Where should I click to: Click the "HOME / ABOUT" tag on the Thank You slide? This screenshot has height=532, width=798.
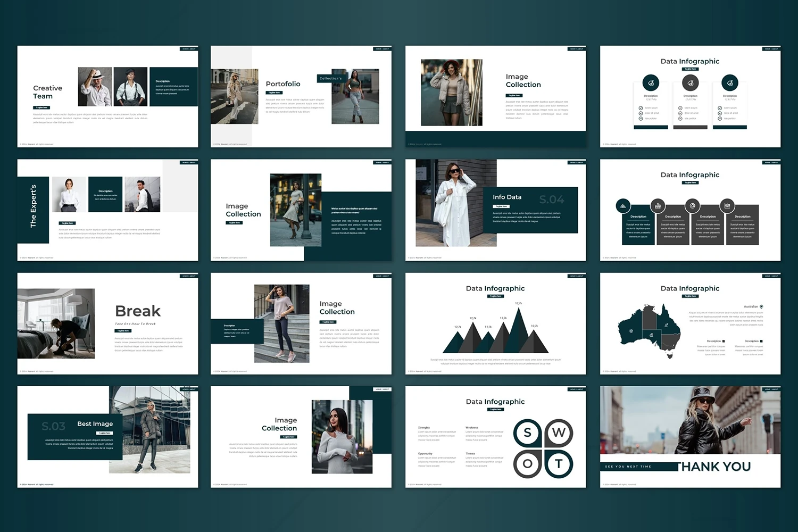(771, 389)
